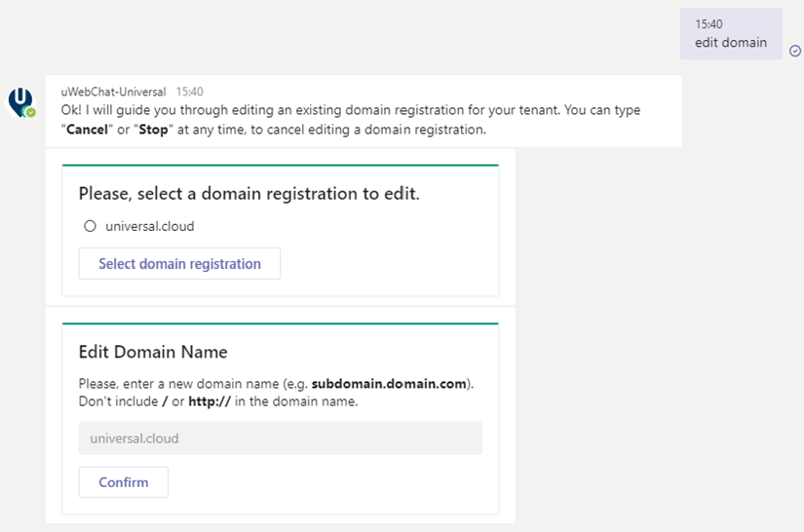804x532 pixels.
Task: Click the "edit domain" sent message bubble
Action: click(x=731, y=34)
